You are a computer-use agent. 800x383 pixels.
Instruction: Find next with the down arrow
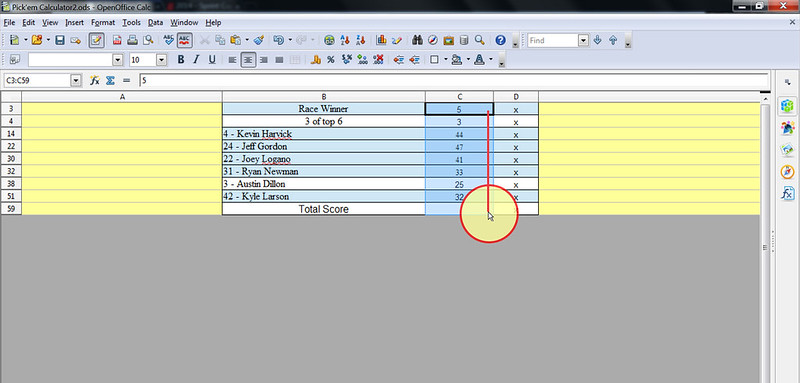[597, 40]
